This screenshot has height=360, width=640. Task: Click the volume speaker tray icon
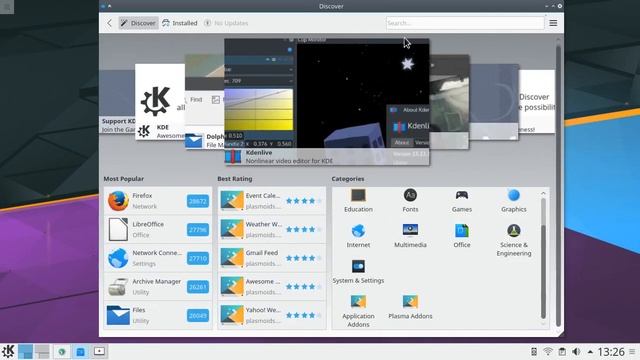576,351
